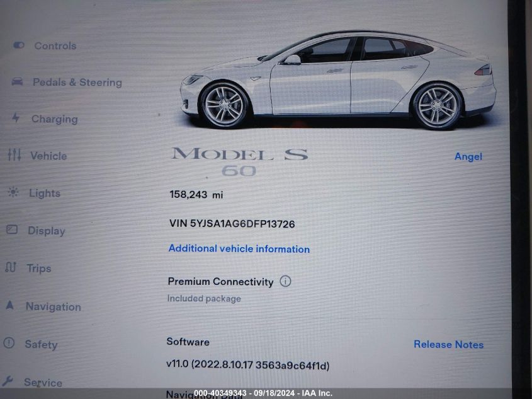Open Additional vehicle information link

pos(239,249)
